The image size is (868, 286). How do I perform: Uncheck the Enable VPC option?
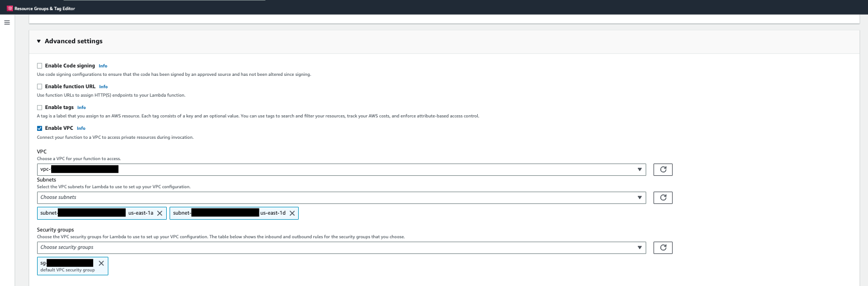coord(40,128)
